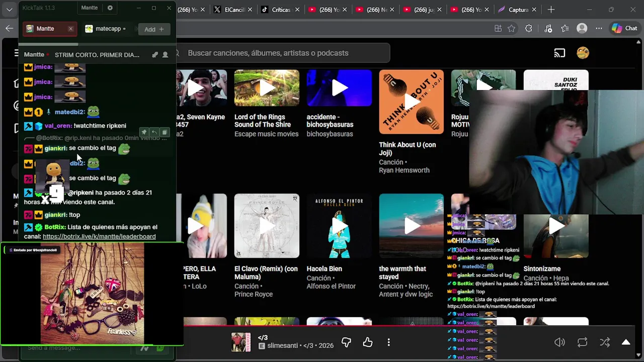The width and height of the screenshot is (644, 362).
Task: Open browser profile avatar
Action: pyautogui.click(x=582, y=29)
